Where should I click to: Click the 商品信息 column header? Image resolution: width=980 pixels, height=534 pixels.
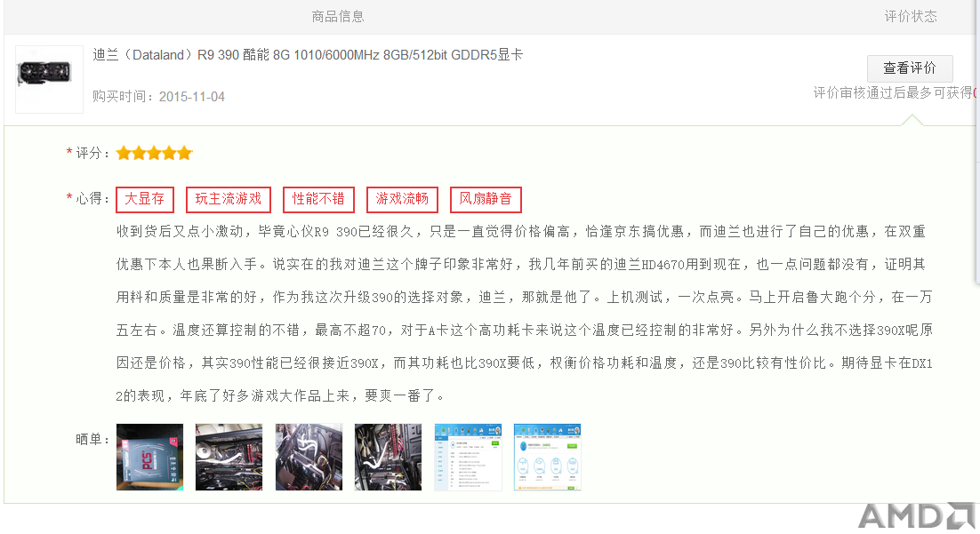point(338,17)
